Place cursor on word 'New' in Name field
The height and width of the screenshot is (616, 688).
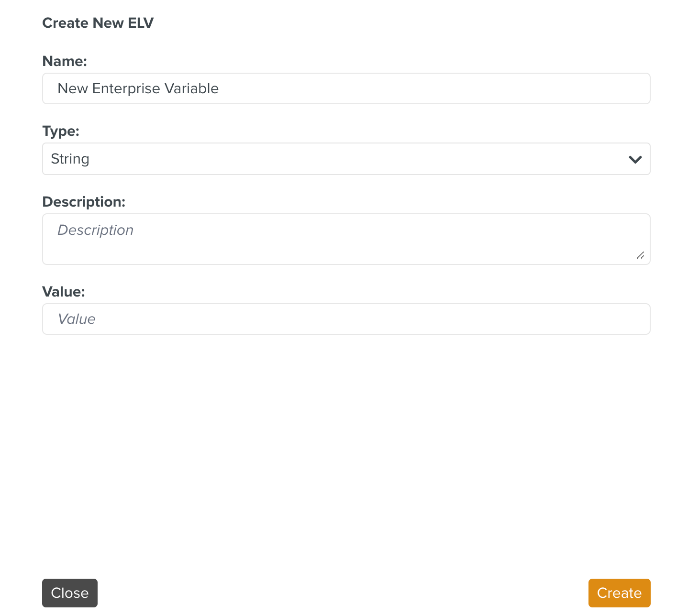[x=73, y=88]
